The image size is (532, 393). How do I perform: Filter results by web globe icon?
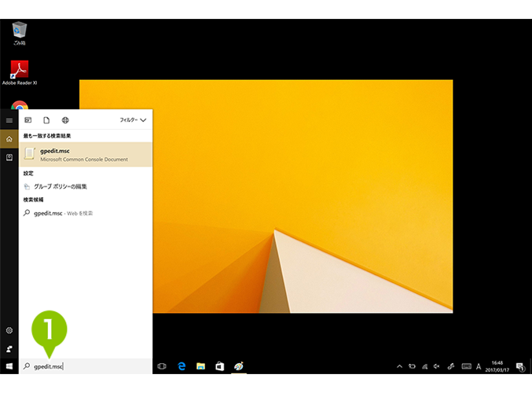65,119
